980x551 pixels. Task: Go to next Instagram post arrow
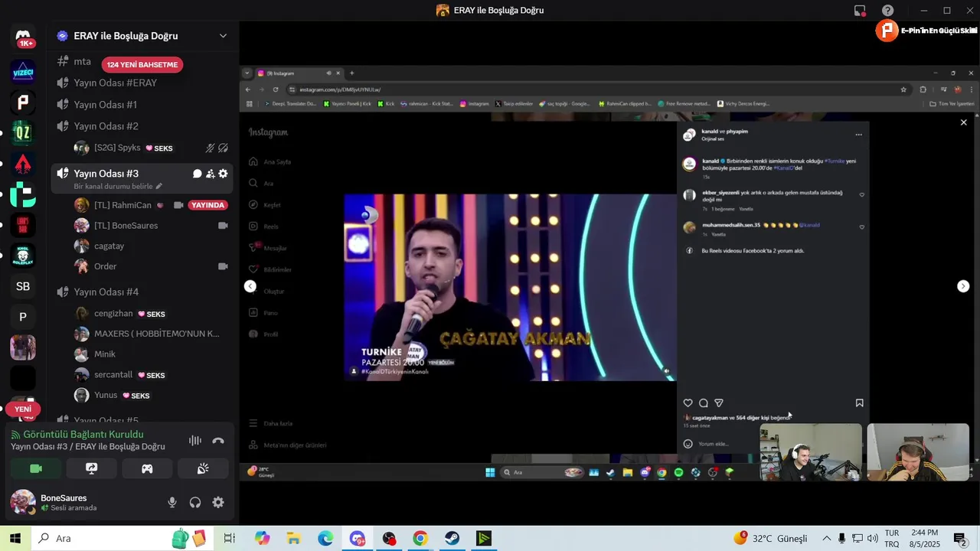(963, 285)
